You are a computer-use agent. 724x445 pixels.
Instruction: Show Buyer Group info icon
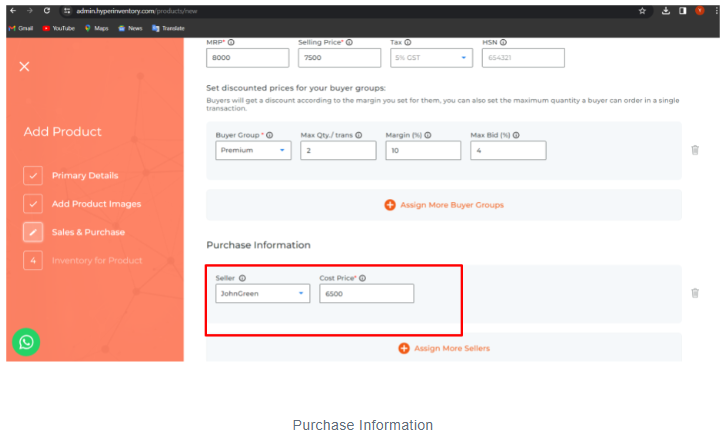[x=270, y=135]
